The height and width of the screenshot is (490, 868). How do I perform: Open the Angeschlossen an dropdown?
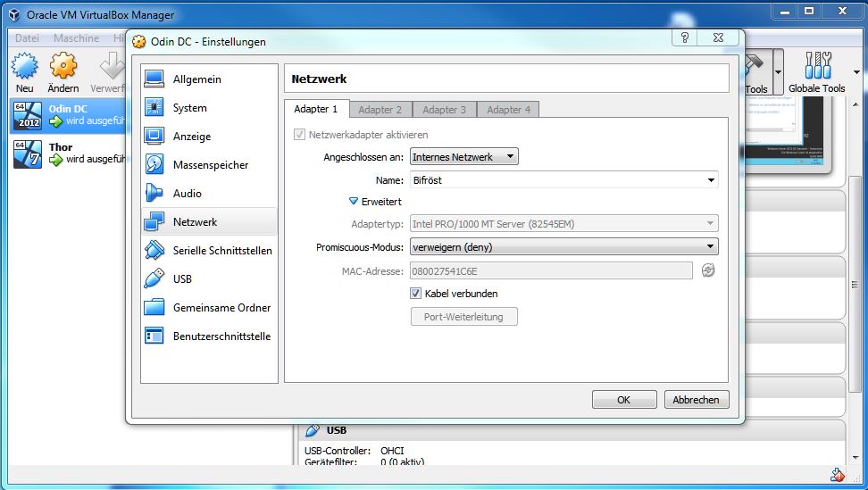click(x=463, y=157)
